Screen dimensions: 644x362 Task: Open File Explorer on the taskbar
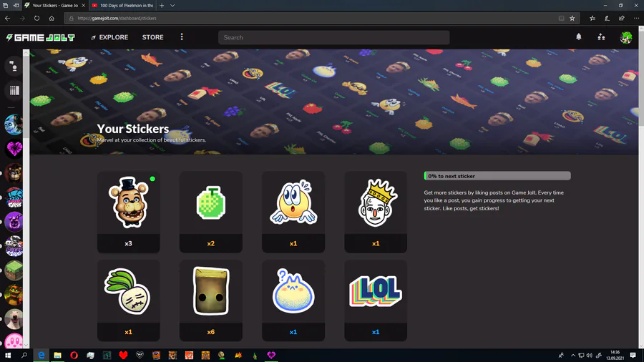(x=57, y=356)
